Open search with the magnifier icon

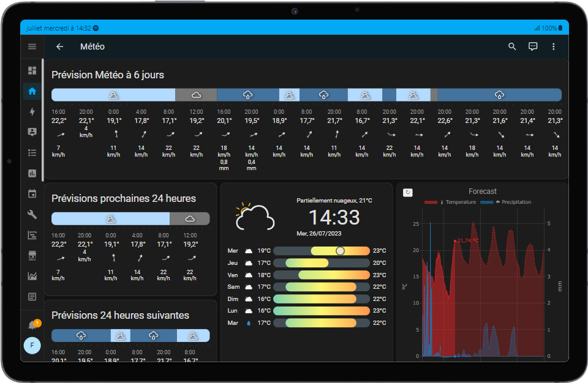[512, 46]
